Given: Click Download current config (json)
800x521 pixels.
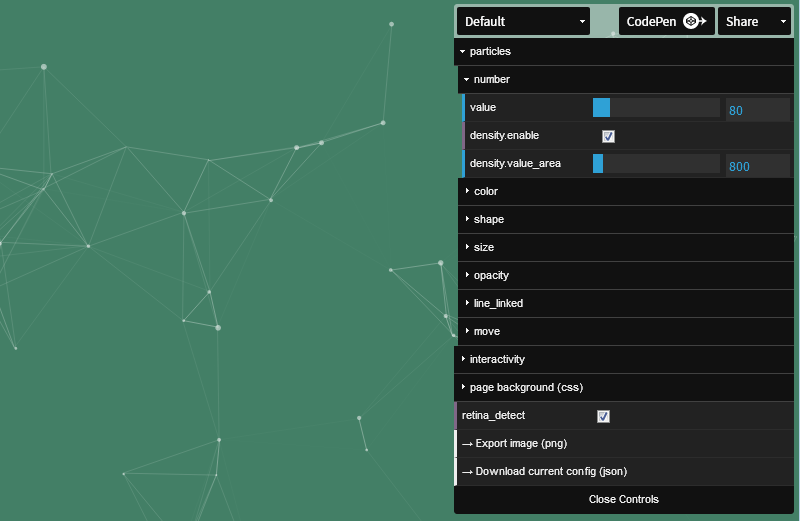Looking at the screenshot, I should coord(623,472).
